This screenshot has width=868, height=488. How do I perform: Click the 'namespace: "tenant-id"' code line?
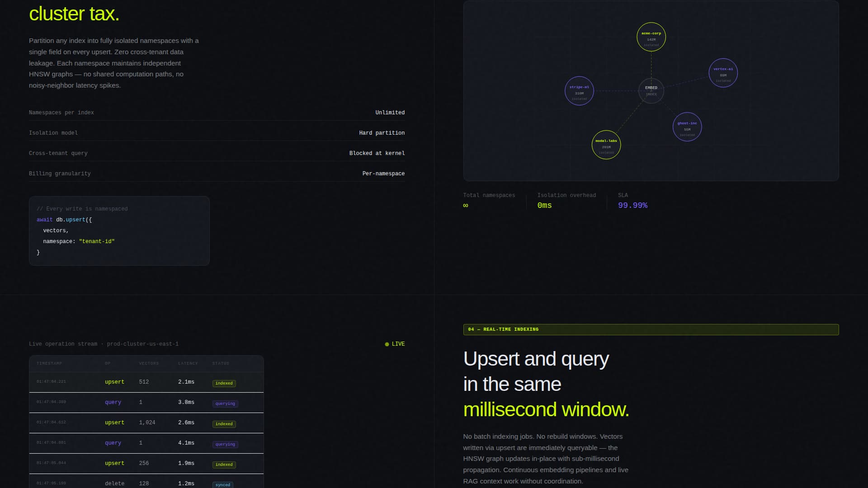point(79,241)
